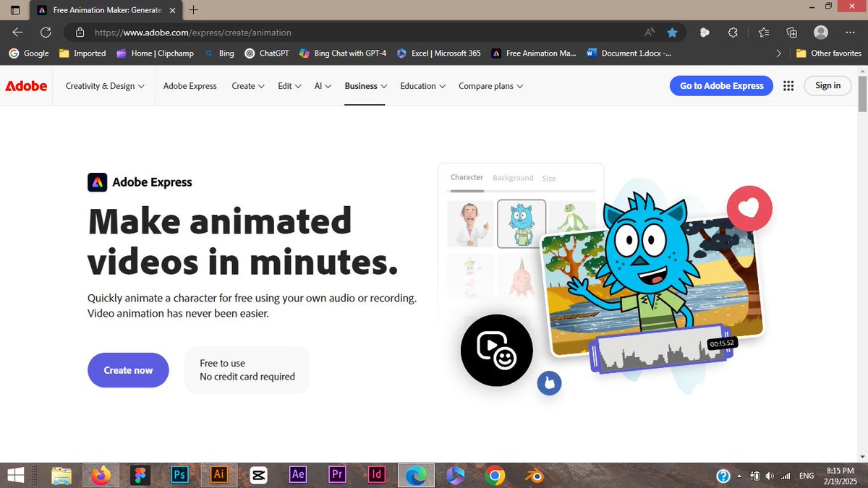Select the Background tab in preview
Screen dimensions: 868x488
click(x=513, y=177)
